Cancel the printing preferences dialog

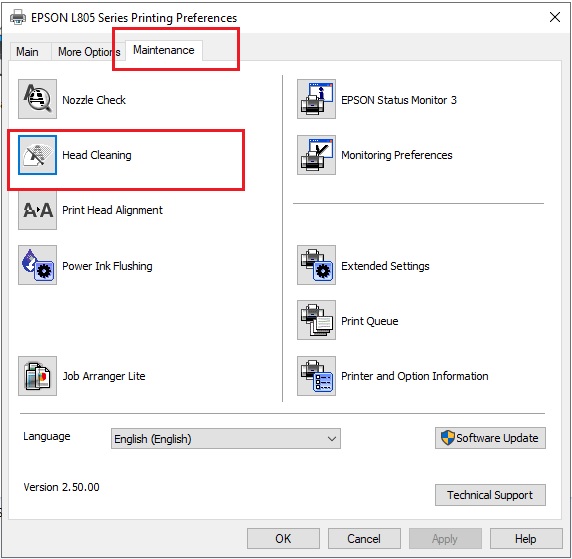point(364,539)
